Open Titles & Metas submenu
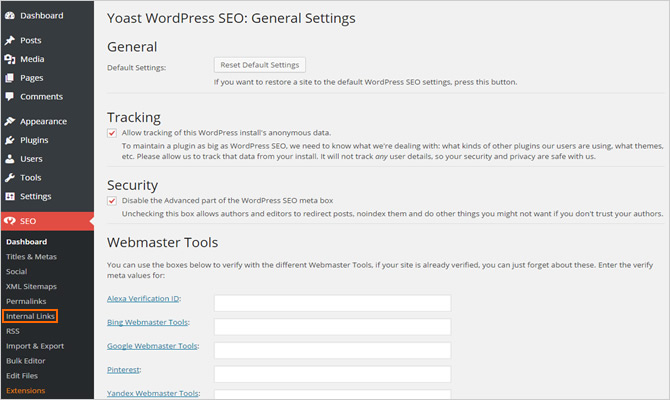Image resolution: width=670 pixels, height=400 pixels. 31,257
